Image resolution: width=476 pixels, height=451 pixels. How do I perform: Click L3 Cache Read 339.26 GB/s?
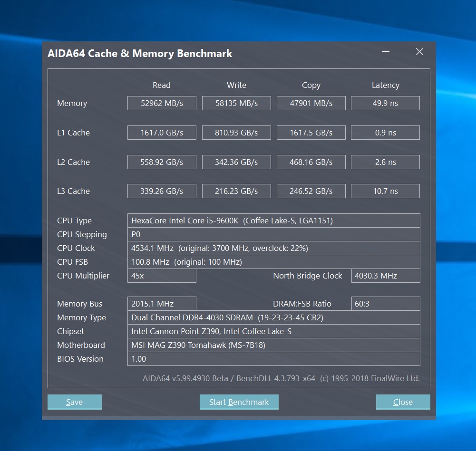(x=162, y=191)
